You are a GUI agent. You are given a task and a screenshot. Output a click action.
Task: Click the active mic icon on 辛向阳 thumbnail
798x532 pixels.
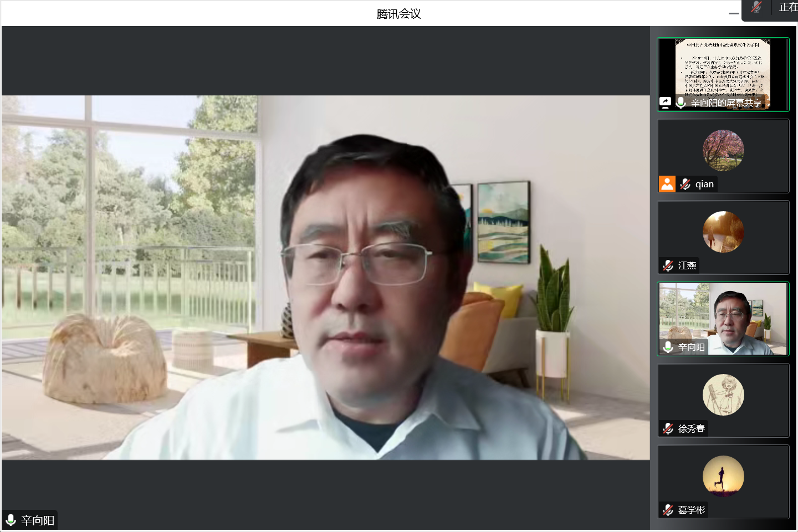click(668, 347)
